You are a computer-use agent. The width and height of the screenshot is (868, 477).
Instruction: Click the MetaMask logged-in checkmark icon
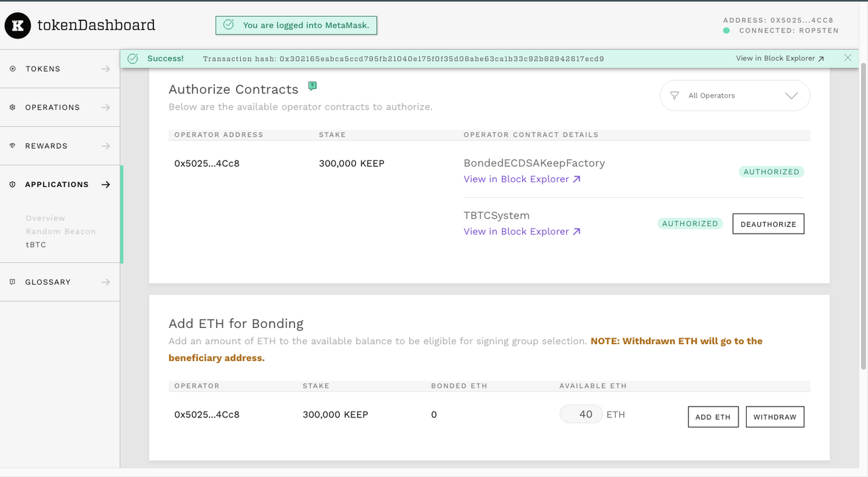pos(229,25)
